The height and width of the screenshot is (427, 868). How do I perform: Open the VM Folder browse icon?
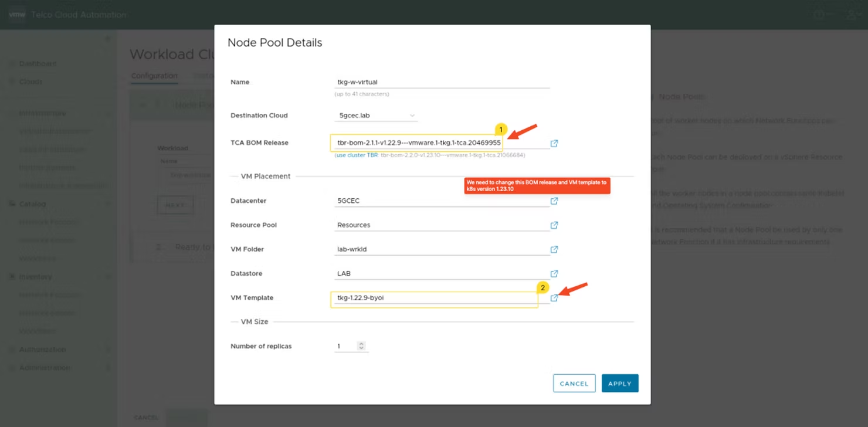554,249
